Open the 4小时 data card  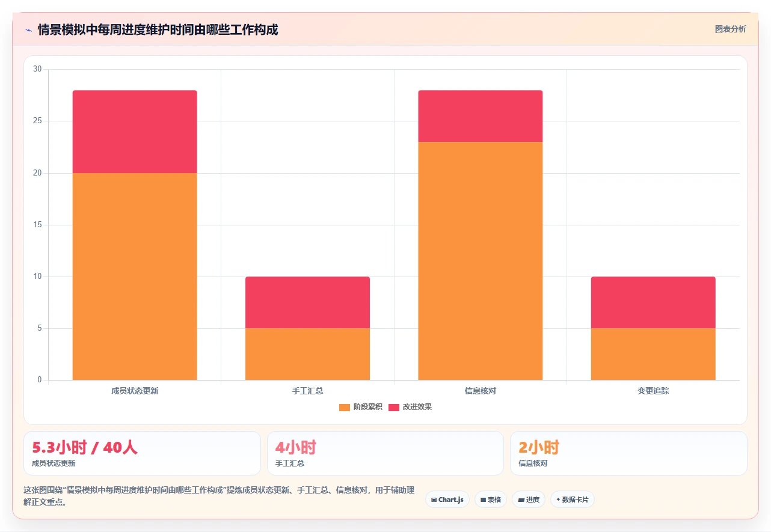pyautogui.click(x=385, y=453)
